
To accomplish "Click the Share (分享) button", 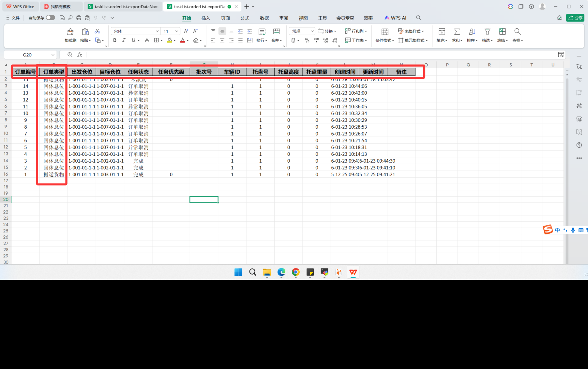I will (x=575, y=18).
